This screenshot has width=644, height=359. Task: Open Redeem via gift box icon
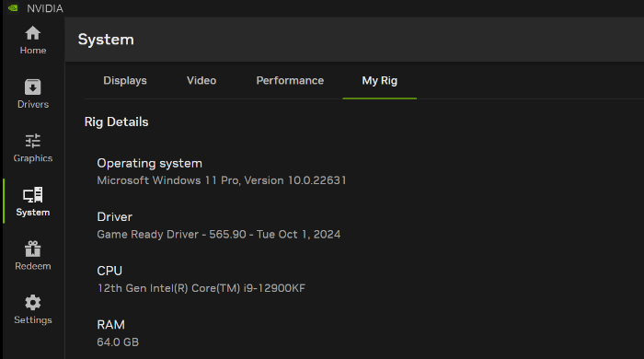[33, 249]
